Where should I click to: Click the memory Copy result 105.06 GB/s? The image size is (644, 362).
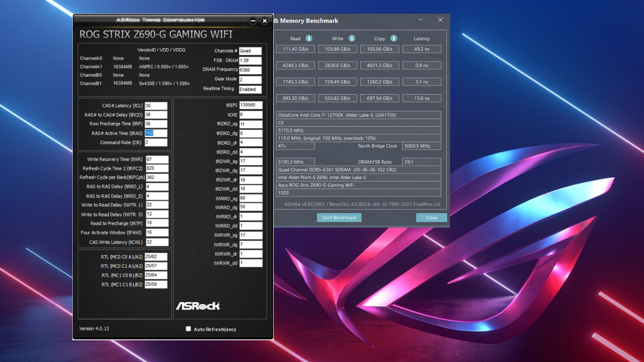click(380, 49)
